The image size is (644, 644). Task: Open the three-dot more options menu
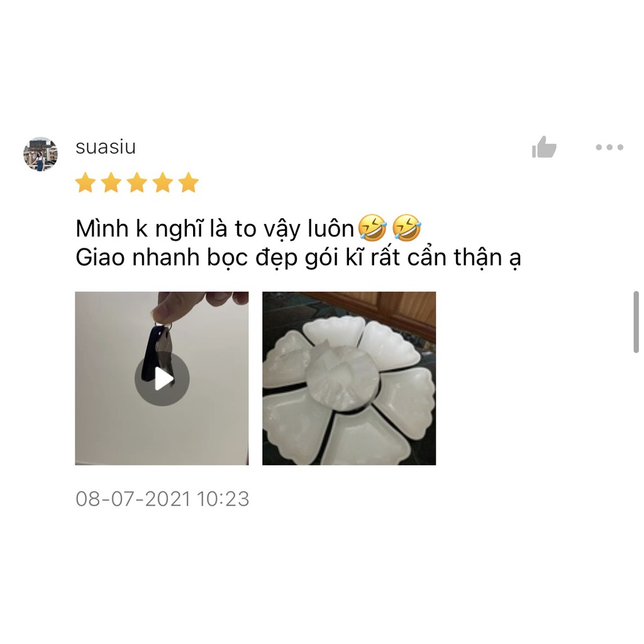(x=609, y=147)
